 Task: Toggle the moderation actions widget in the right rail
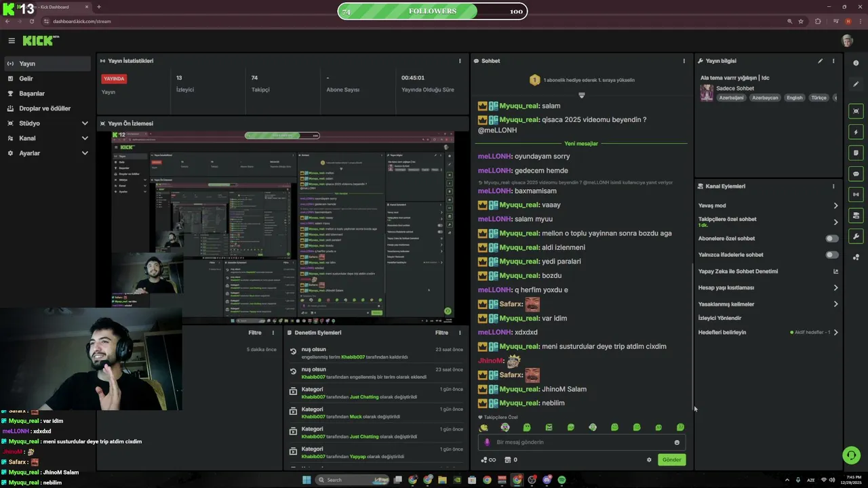[x=856, y=216]
